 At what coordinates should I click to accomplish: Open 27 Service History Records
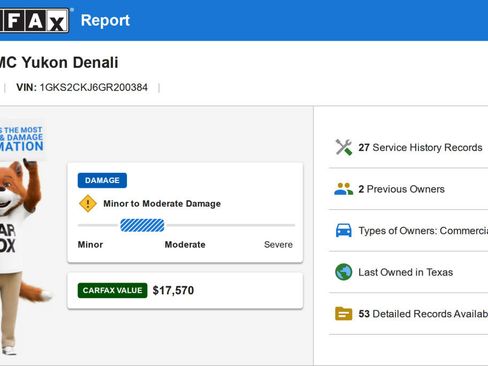(408, 147)
